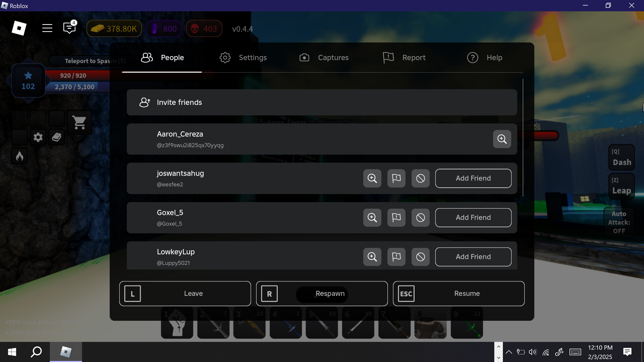The width and height of the screenshot is (644, 362).
Task: Open Windows notification center icon
Action: pos(627,352)
